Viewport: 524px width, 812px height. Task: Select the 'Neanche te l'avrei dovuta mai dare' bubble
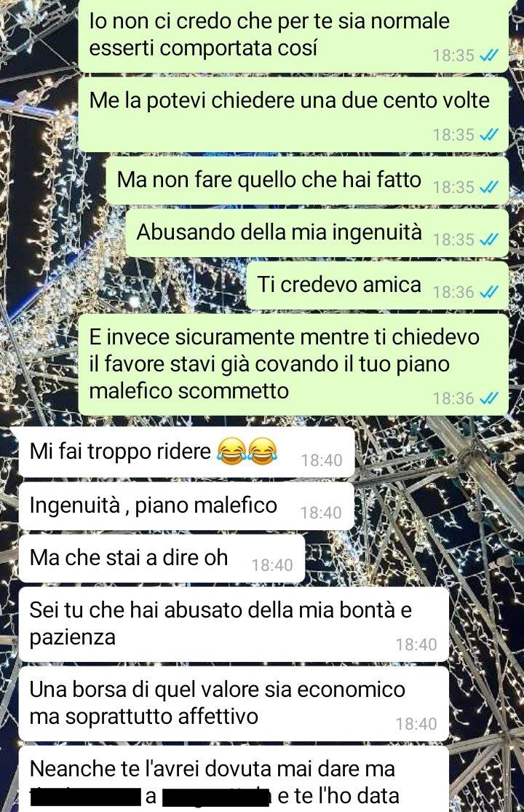[234, 779]
